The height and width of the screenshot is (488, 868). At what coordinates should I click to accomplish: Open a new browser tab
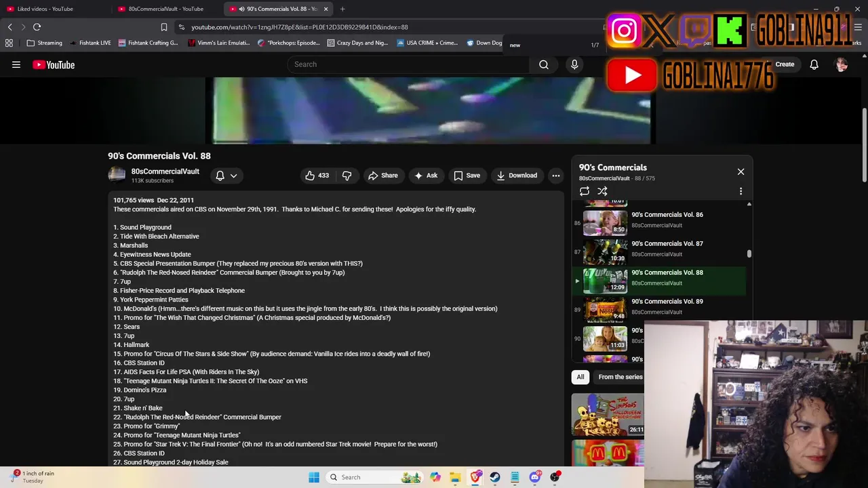click(342, 9)
